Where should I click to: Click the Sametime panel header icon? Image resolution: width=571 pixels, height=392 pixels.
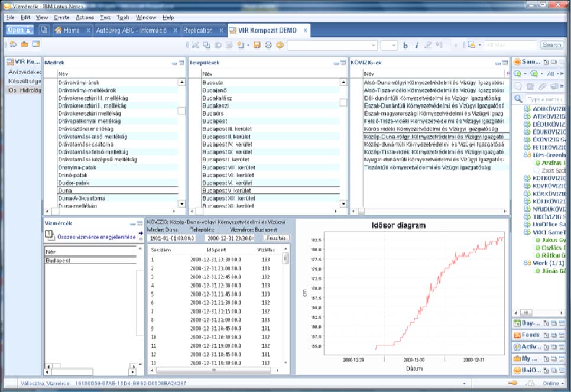pos(517,62)
